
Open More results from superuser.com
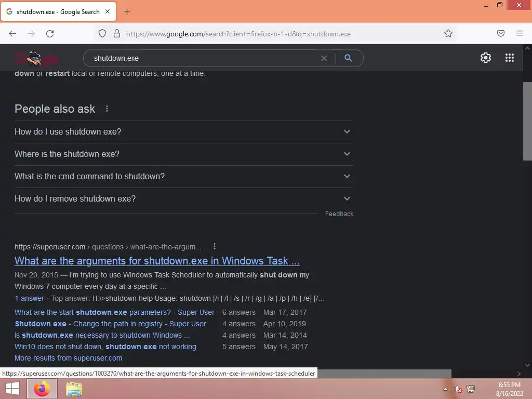(x=68, y=358)
